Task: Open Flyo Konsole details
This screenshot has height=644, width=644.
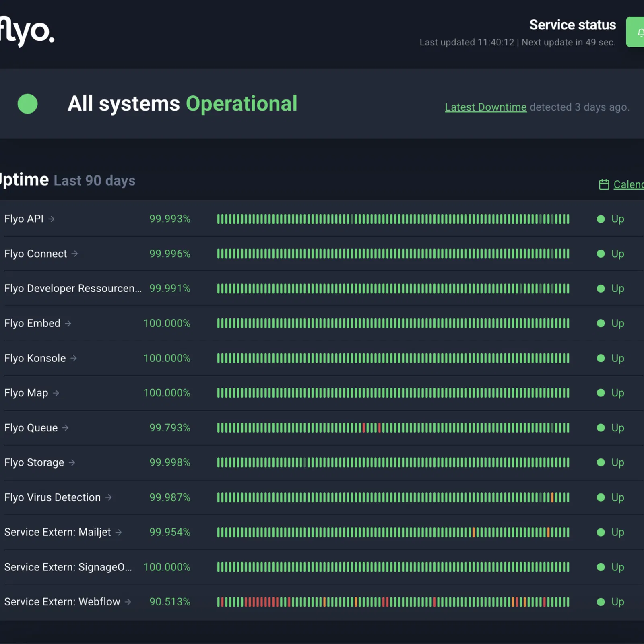Action: point(35,358)
